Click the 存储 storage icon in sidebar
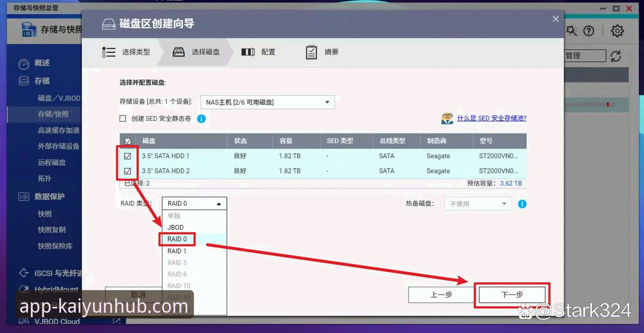 coord(23,81)
